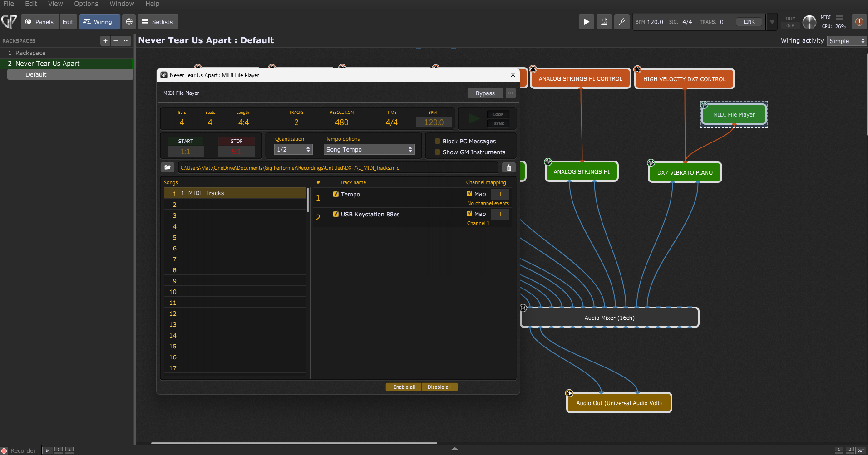Open the Wiring activity Simple dropdown
868x455 pixels.
847,41
